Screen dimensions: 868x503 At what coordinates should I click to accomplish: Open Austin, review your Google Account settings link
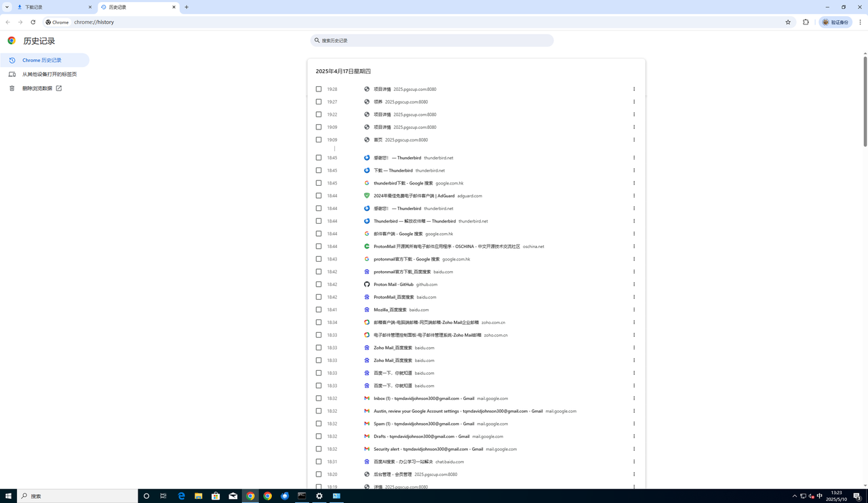[x=458, y=411]
